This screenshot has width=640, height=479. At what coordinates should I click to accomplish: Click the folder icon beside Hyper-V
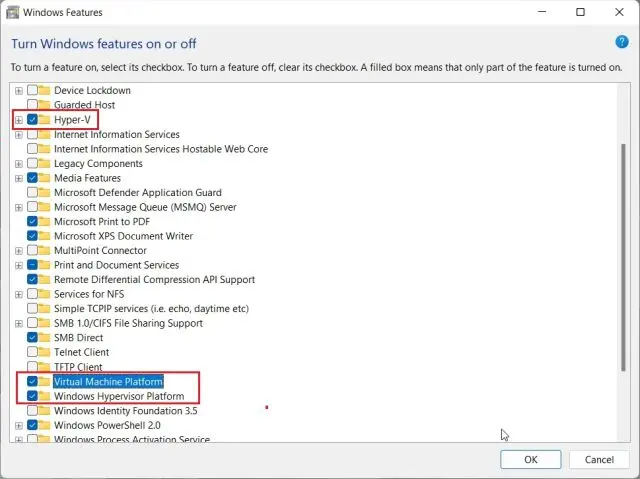point(46,120)
